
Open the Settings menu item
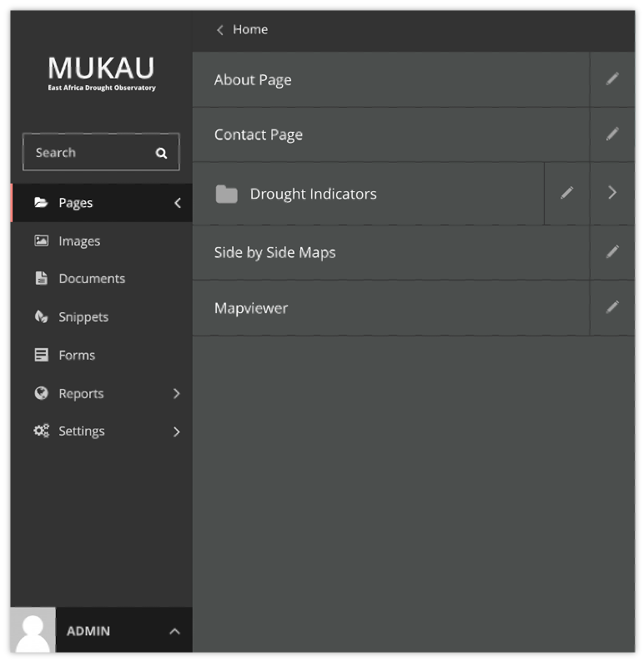tap(101, 431)
